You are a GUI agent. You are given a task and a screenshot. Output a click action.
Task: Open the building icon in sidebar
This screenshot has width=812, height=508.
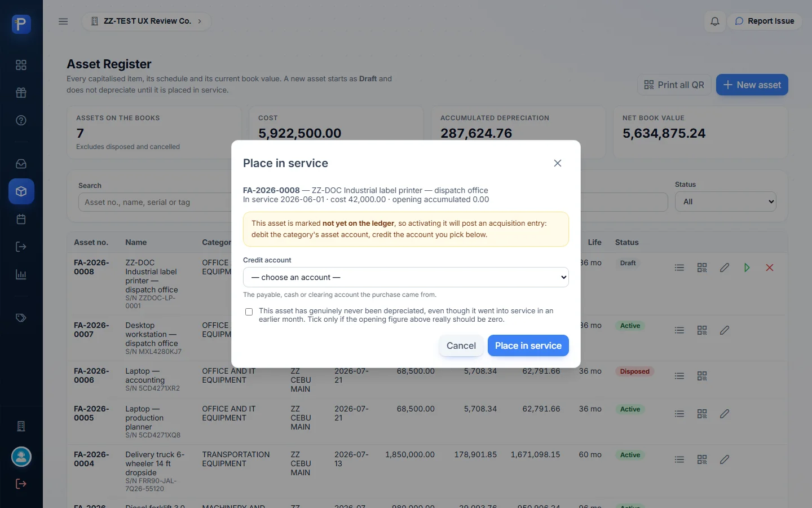pyautogui.click(x=21, y=426)
